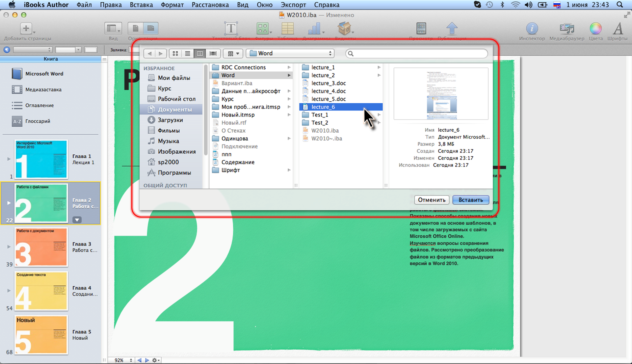The image size is (632, 364).
Task: Open the Расстановка menu
Action: (x=210, y=5)
